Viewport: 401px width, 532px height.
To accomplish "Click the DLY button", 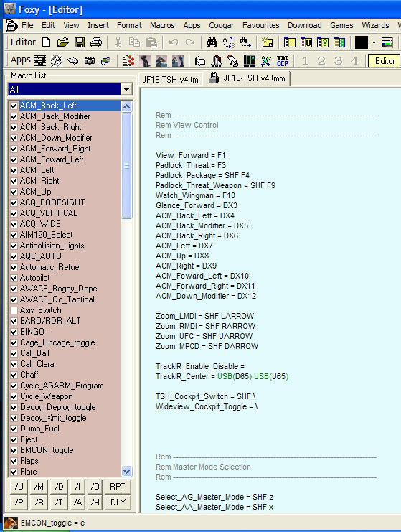I will tap(118, 503).
